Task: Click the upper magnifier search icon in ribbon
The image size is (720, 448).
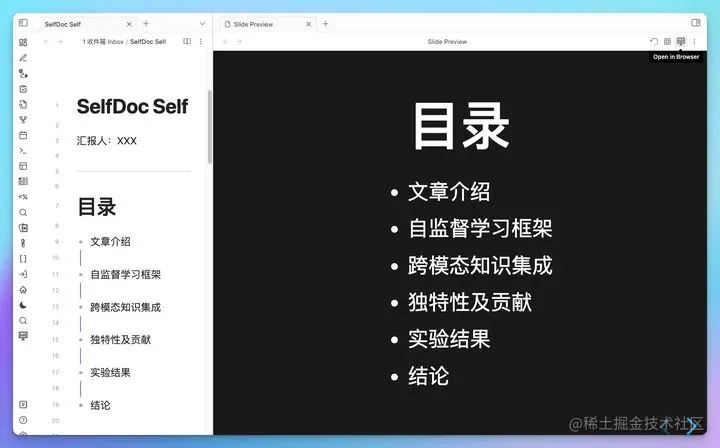Action: 23,213
